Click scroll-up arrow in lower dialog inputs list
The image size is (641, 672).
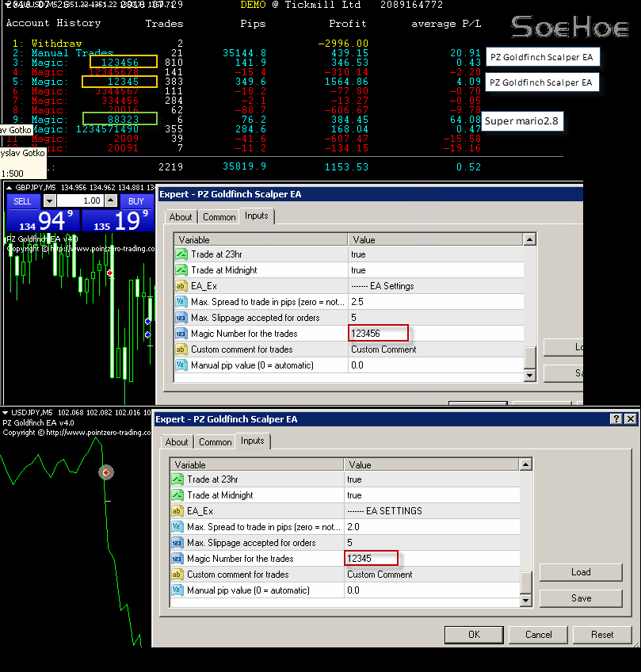point(526,464)
